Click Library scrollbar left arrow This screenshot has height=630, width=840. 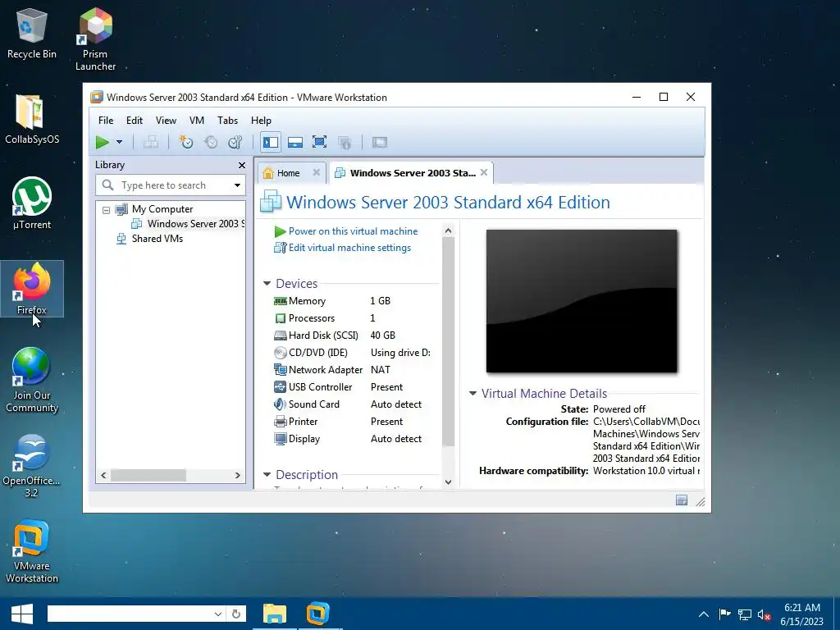103,475
